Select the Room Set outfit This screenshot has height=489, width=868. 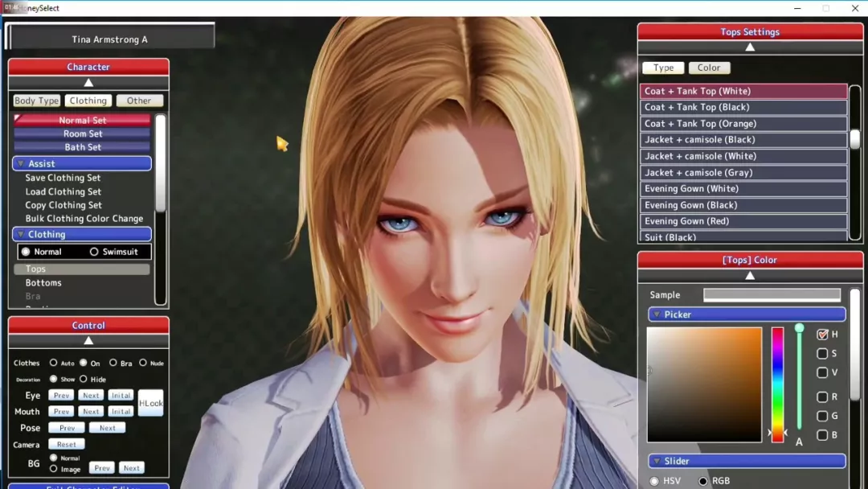82,134
